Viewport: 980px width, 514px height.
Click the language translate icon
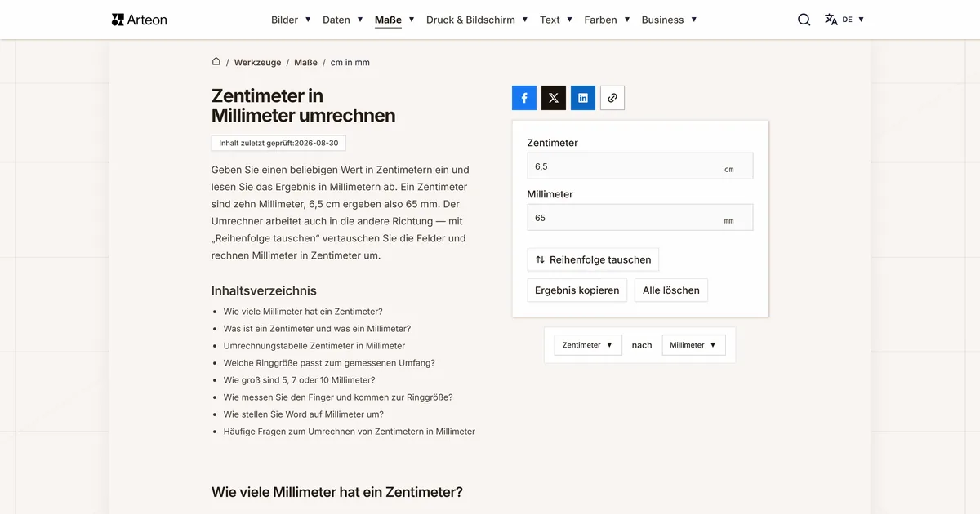tap(831, 20)
